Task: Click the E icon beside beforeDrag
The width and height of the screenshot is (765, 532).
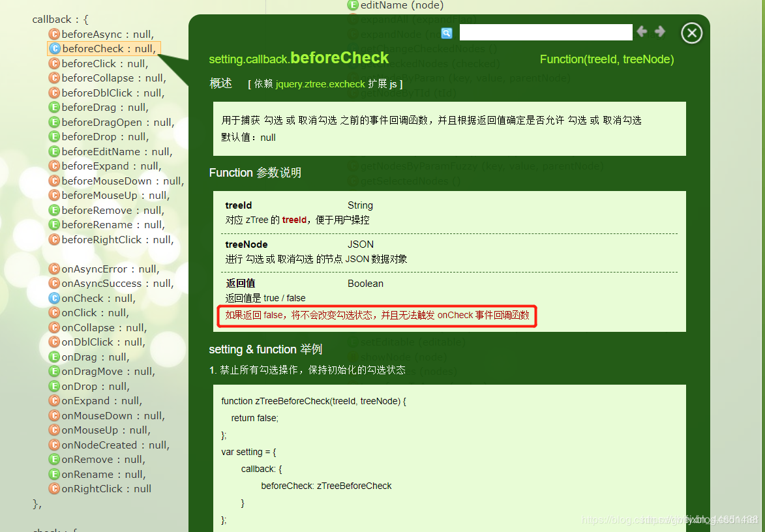Action: click(54, 108)
